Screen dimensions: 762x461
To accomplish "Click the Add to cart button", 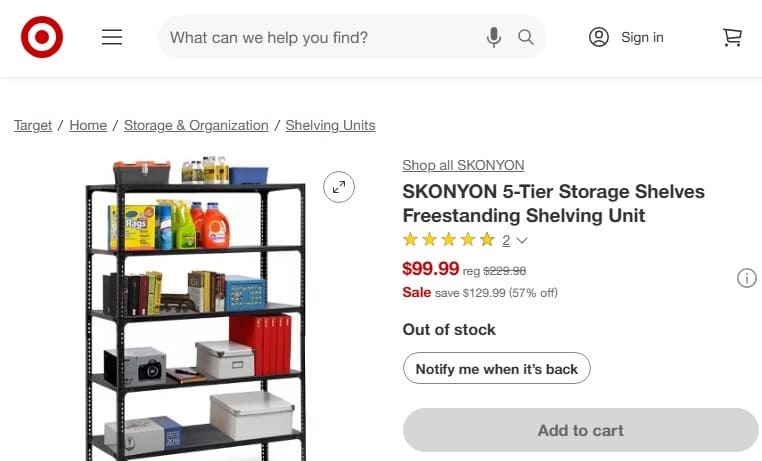I will click(580, 430).
